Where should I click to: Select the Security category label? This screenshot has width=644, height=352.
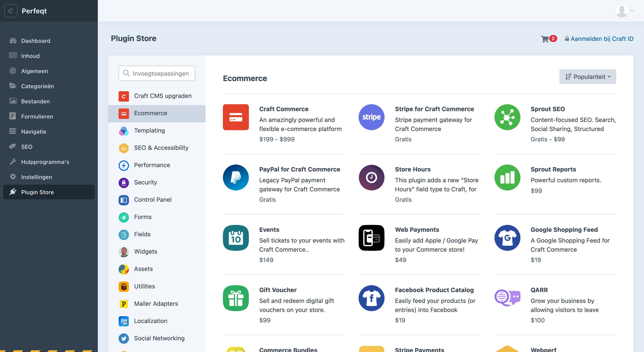(x=145, y=182)
